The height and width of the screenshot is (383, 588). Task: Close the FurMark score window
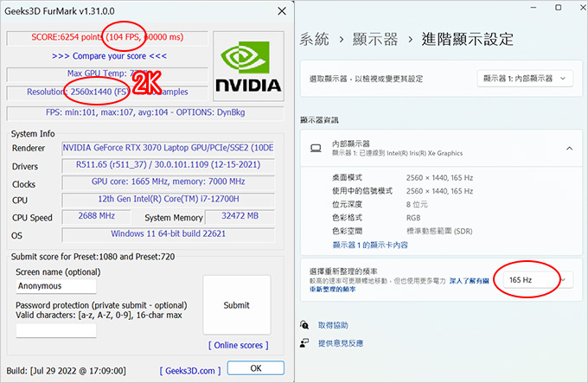click(x=282, y=11)
